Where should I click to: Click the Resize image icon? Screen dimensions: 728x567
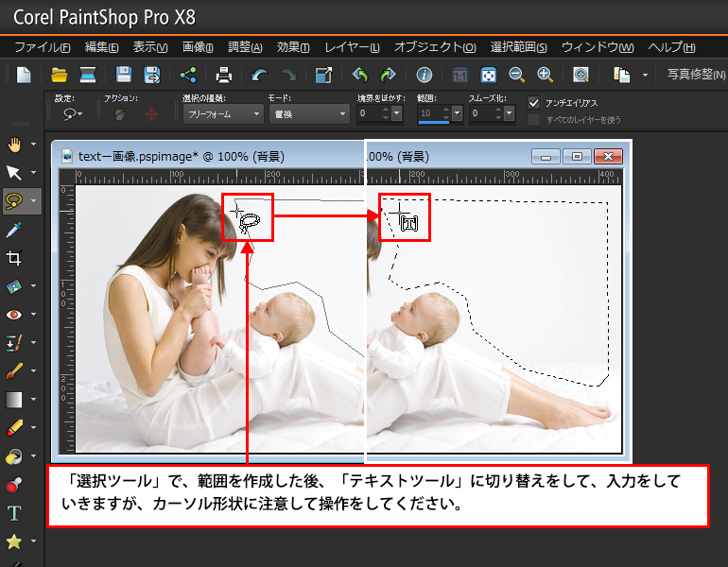pos(323,75)
